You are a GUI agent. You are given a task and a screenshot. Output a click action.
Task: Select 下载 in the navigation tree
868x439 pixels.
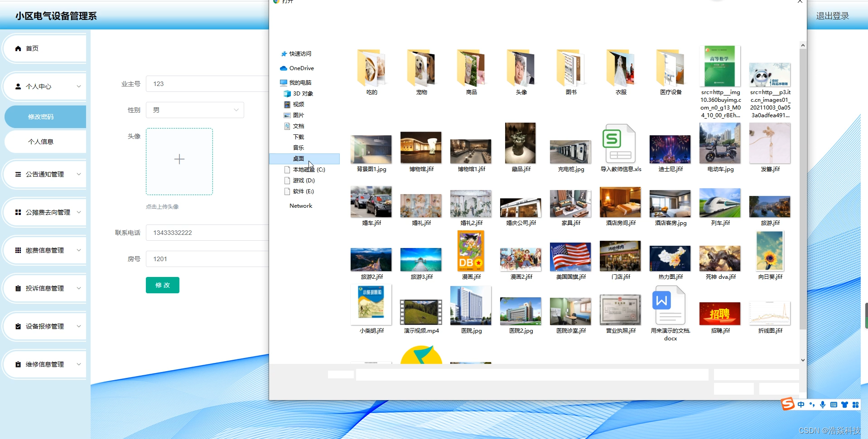[299, 137]
